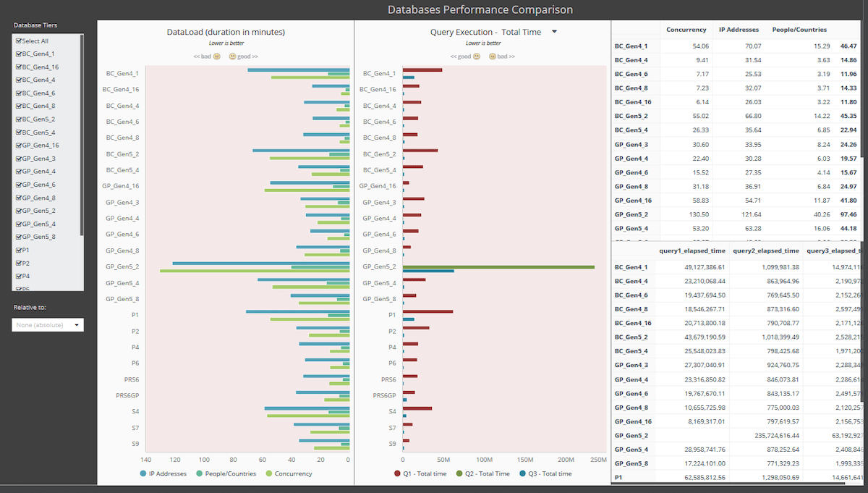The height and width of the screenshot is (493, 868).
Task: Click the 40.26 People/Countries cell
Action: click(x=820, y=214)
